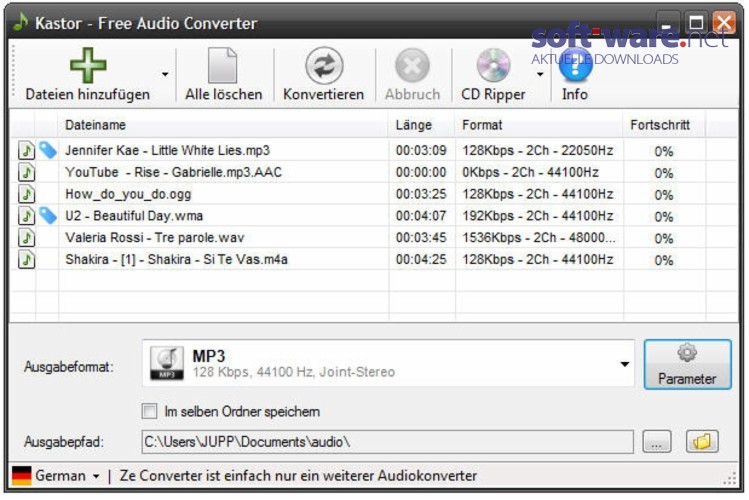Click the grayed Abbruch cancel icon

point(412,65)
